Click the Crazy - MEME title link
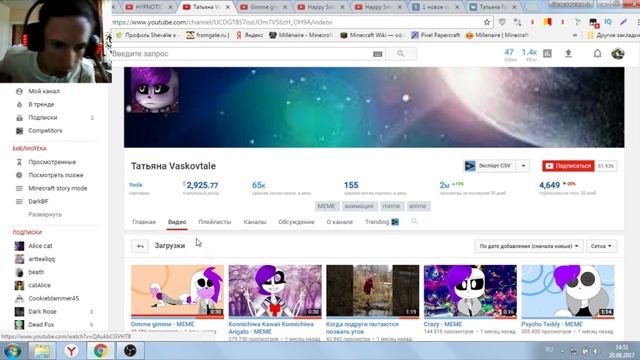Viewport: 640px width, 360px height. (x=443, y=324)
